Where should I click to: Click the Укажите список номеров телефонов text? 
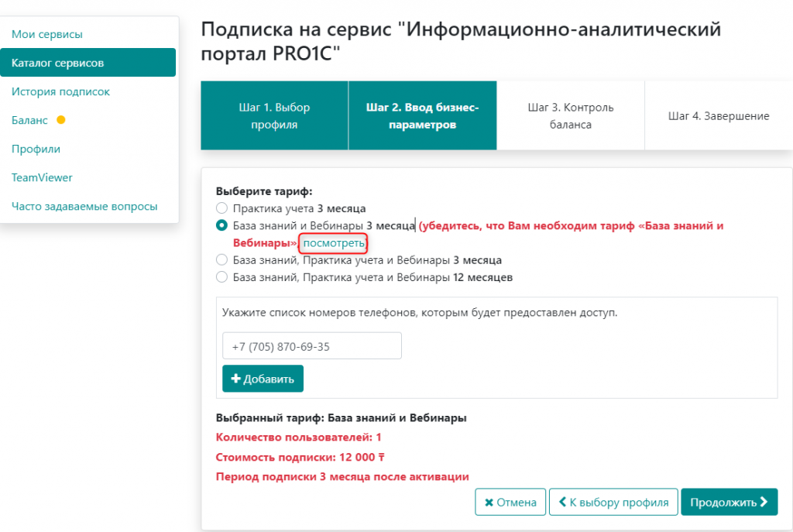[420, 313]
